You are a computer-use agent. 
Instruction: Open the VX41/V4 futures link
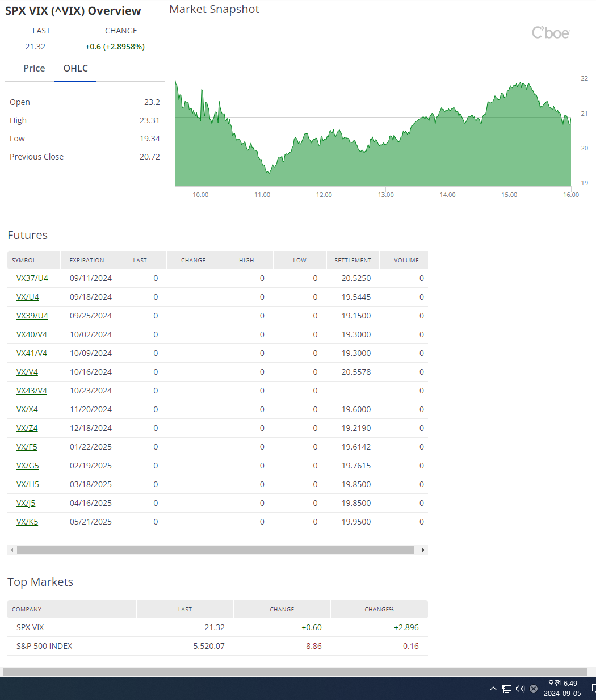(x=32, y=353)
